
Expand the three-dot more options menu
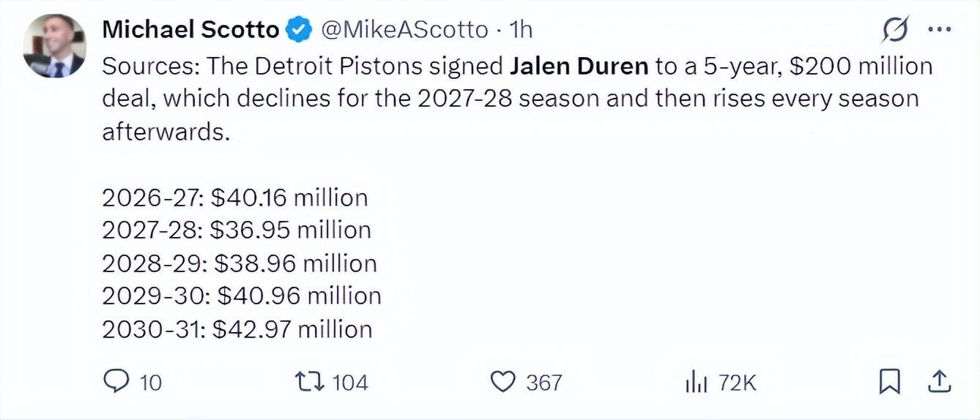938,30
